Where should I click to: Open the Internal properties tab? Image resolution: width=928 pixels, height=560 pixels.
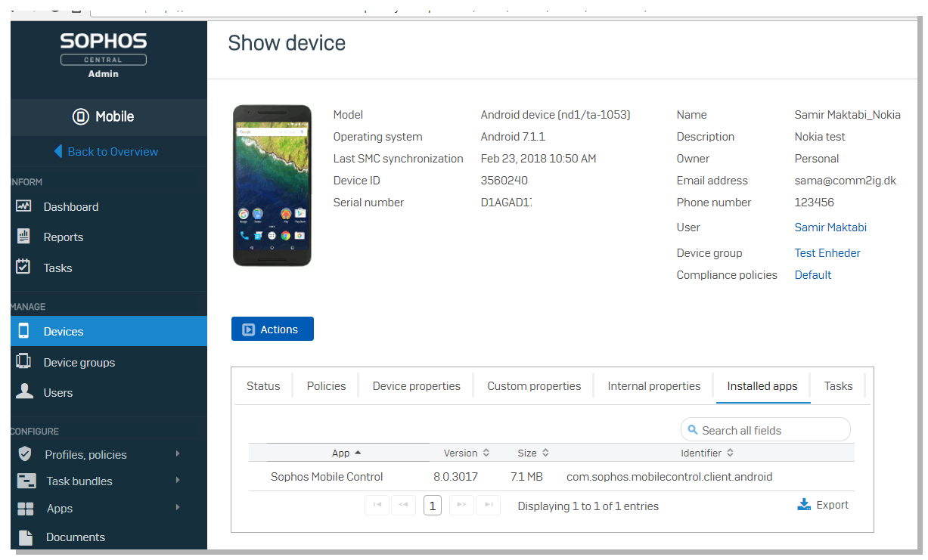point(654,386)
